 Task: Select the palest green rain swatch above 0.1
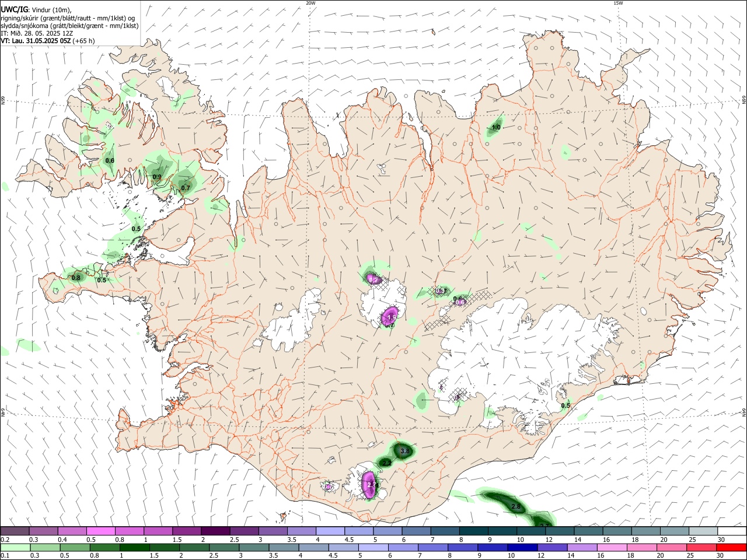[15, 547]
